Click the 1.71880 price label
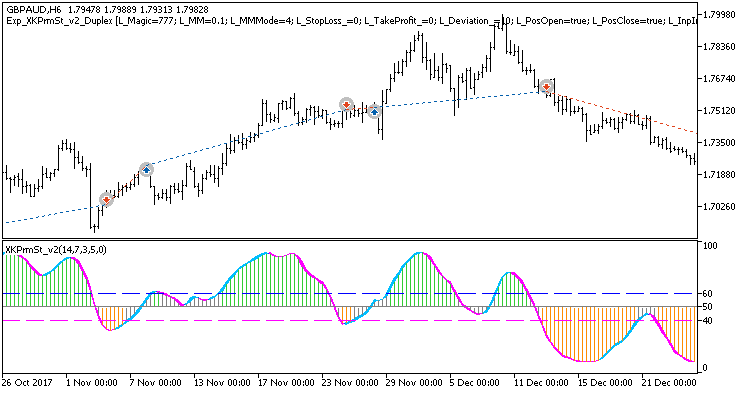 coord(719,175)
